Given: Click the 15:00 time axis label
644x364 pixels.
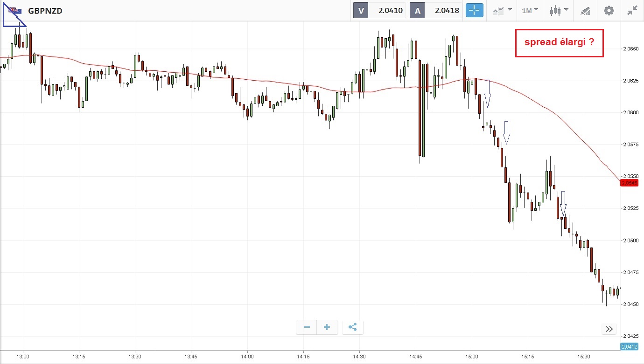Looking at the screenshot, I should pos(472,356).
